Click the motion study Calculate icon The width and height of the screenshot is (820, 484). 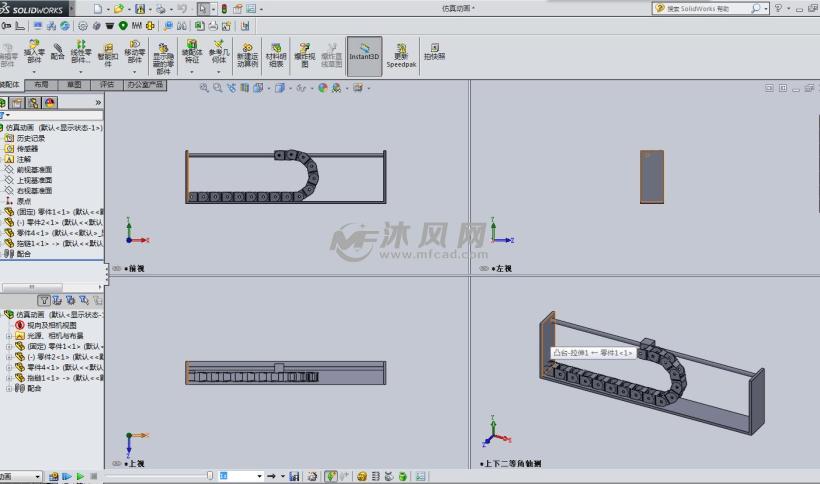(53, 476)
